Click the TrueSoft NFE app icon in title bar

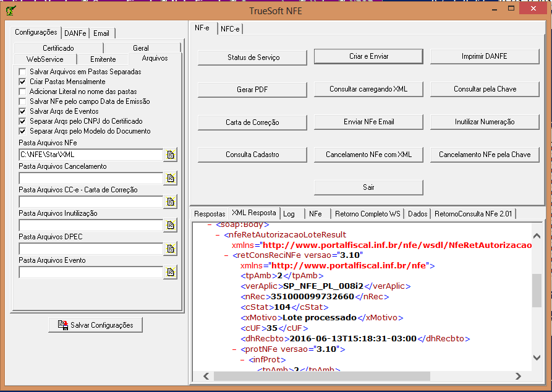click(x=11, y=11)
